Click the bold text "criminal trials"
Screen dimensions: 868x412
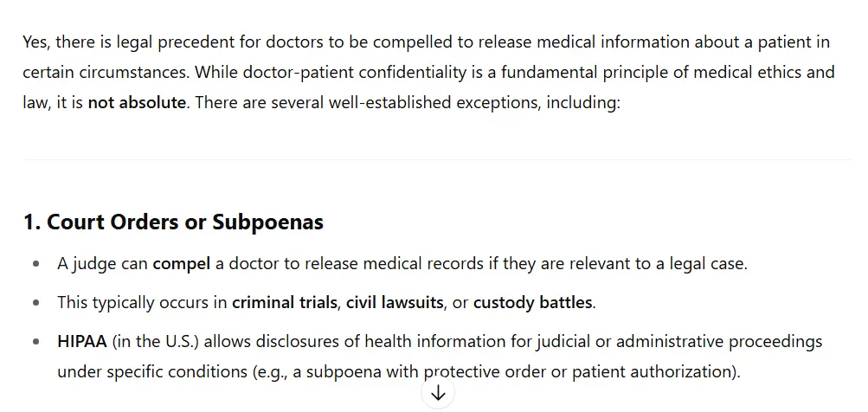[x=285, y=303]
